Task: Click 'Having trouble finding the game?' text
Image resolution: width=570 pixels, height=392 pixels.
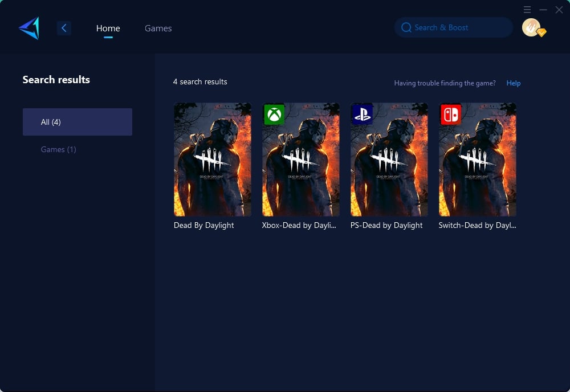Action: [445, 83]
